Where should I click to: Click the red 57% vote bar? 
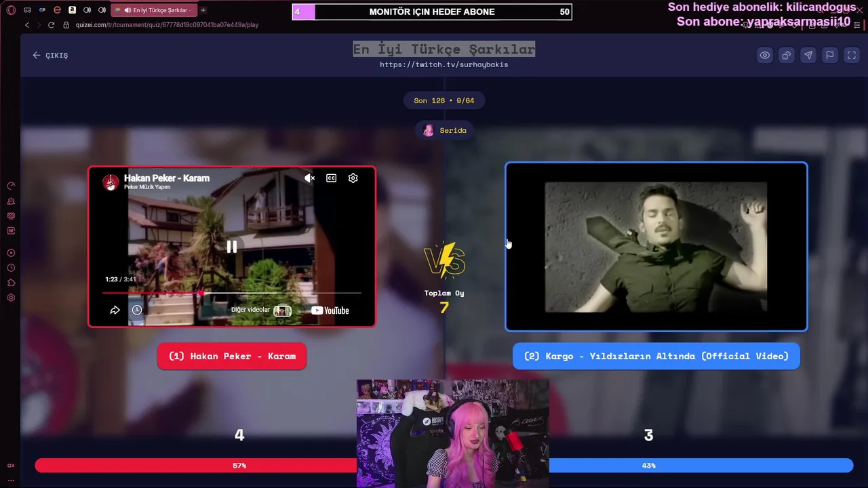coord(196,466)
